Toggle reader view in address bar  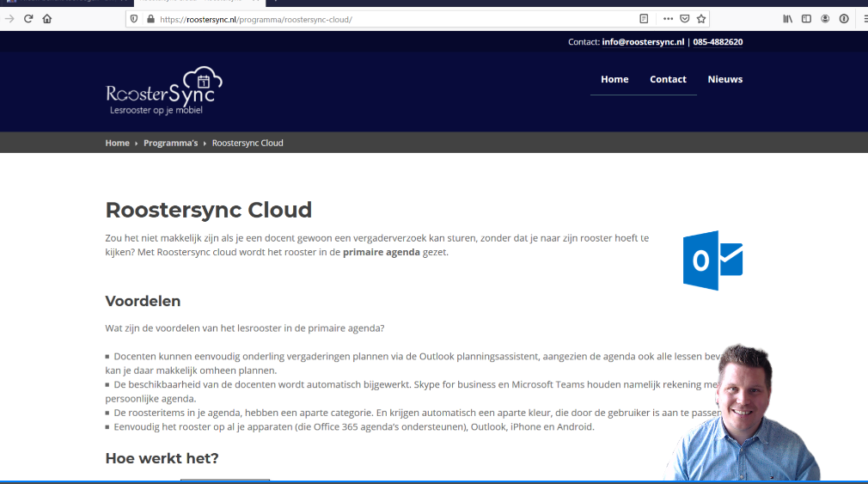click(x=645, y=19)
